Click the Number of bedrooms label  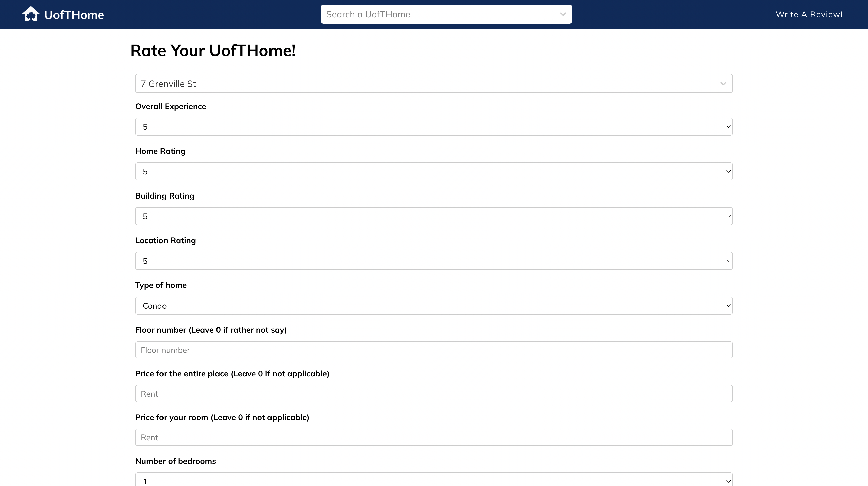[176, 461]
